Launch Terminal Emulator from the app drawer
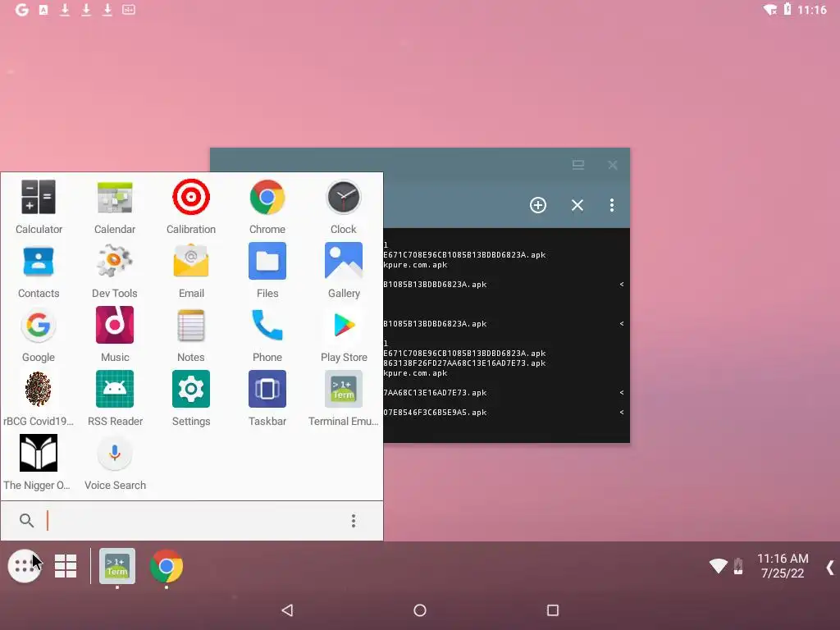This screenshot has width=840, height=630. (344, 399)
